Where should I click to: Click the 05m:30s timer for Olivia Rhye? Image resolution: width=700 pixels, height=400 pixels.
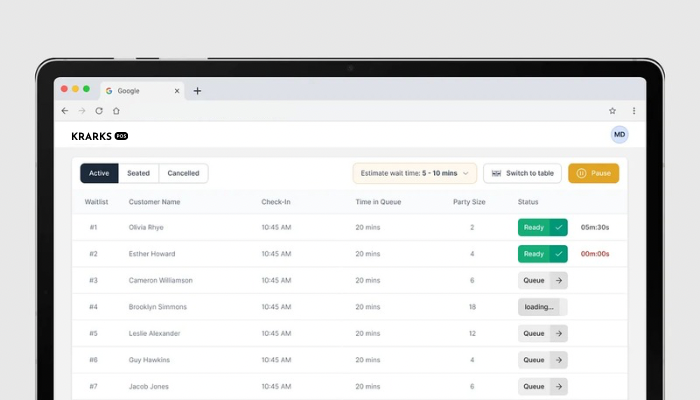595,227
